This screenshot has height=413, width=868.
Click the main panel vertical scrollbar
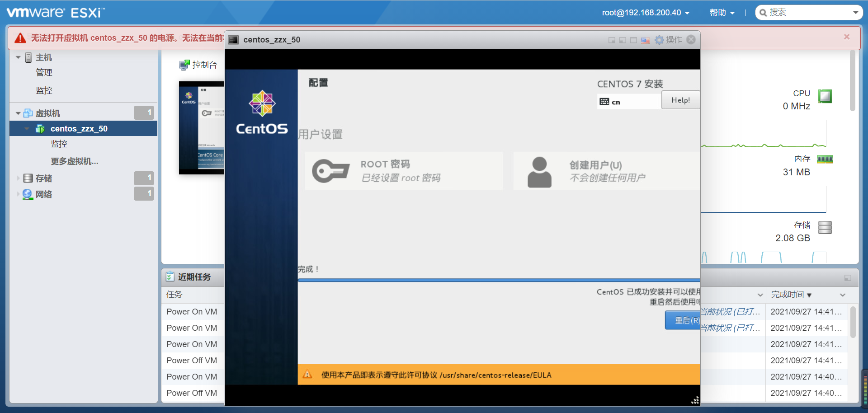(853, 81)
